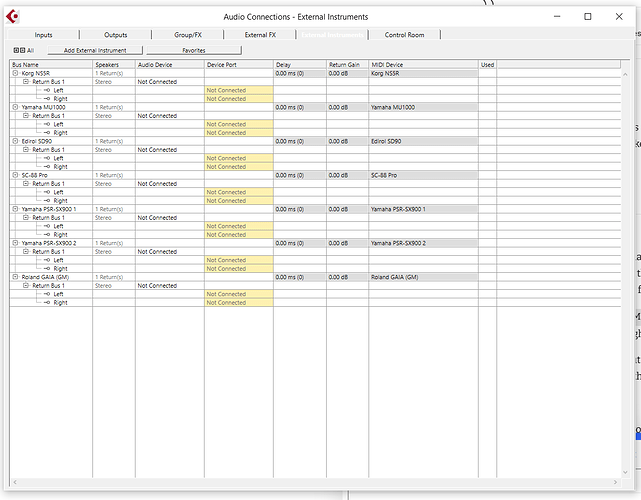This screenshot has width=641, height=500.
Task: Open Device Port for Yamaha MU1000 Left channel
Action: point(239,124)
